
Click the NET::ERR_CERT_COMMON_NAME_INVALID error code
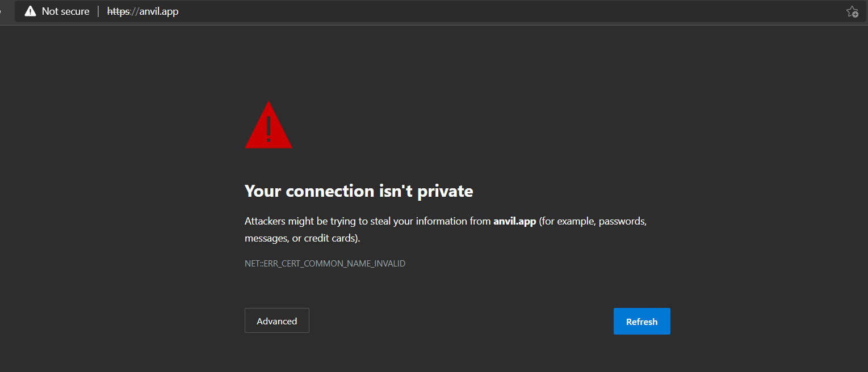click(x=325, y=264)
